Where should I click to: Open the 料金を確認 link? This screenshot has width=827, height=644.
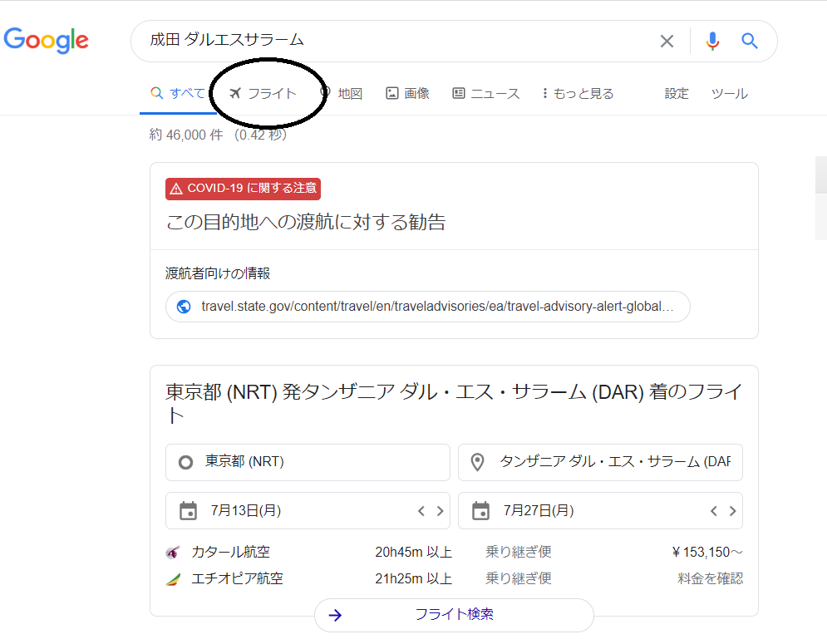point(711,578)
